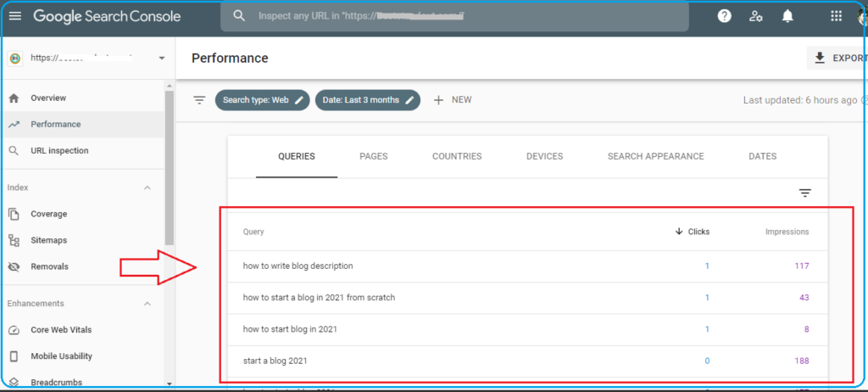Focus the Inspect any URL field
The height and width of the screenshot is (392, 868).
pos(454,16)
